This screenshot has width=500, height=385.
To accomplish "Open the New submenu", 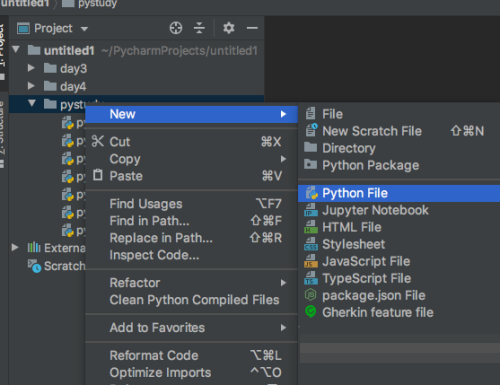I will (x=191, y=114).
